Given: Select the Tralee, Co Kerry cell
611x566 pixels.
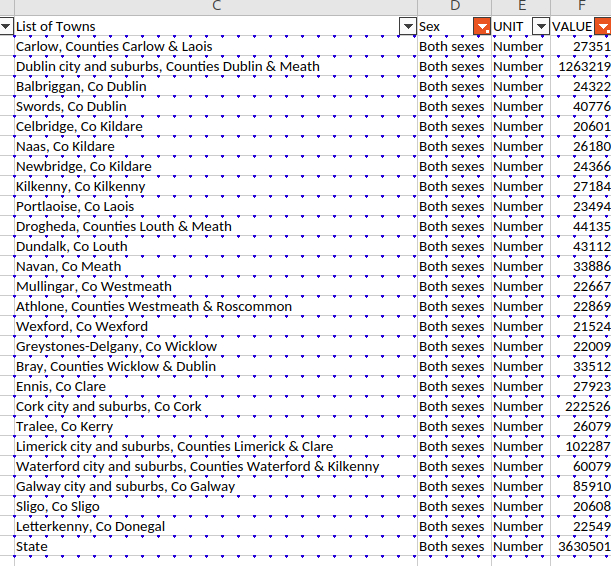Looking at the screenshot, I should point(64,427).
